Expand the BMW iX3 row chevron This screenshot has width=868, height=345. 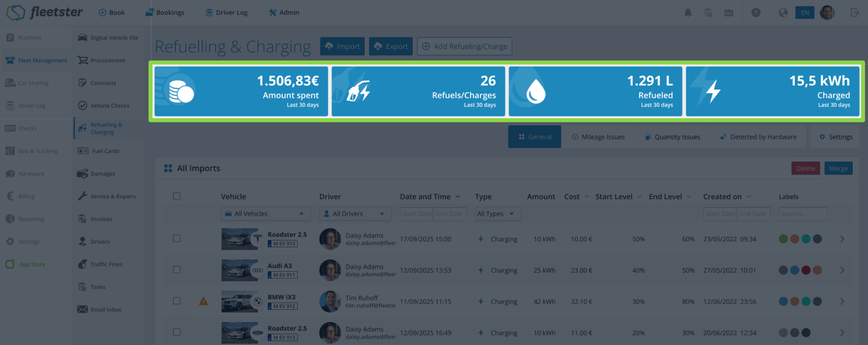click(842, 301)
